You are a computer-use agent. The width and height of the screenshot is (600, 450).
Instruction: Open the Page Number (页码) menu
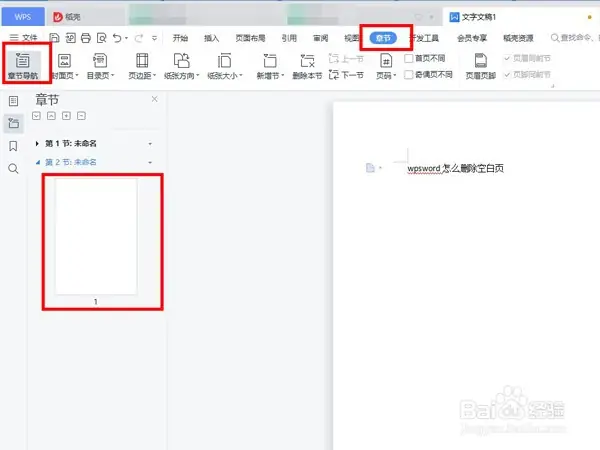tap(386, 66)
